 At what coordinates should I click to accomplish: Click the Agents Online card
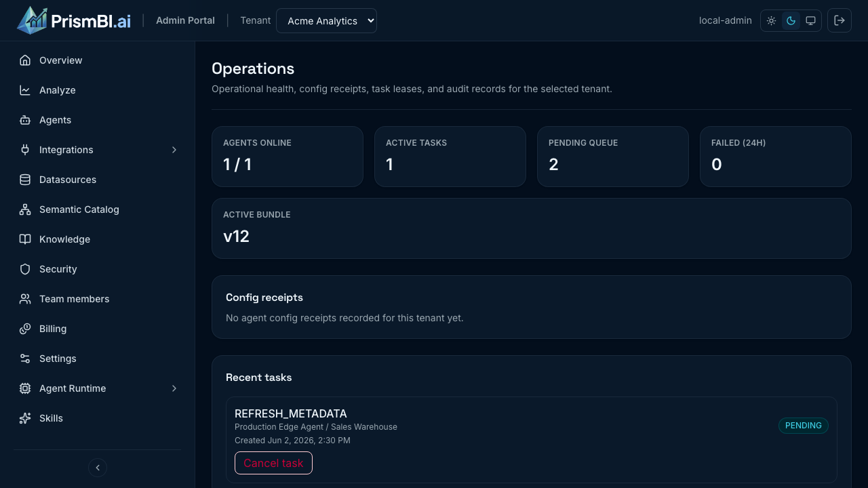coord(288,157)
